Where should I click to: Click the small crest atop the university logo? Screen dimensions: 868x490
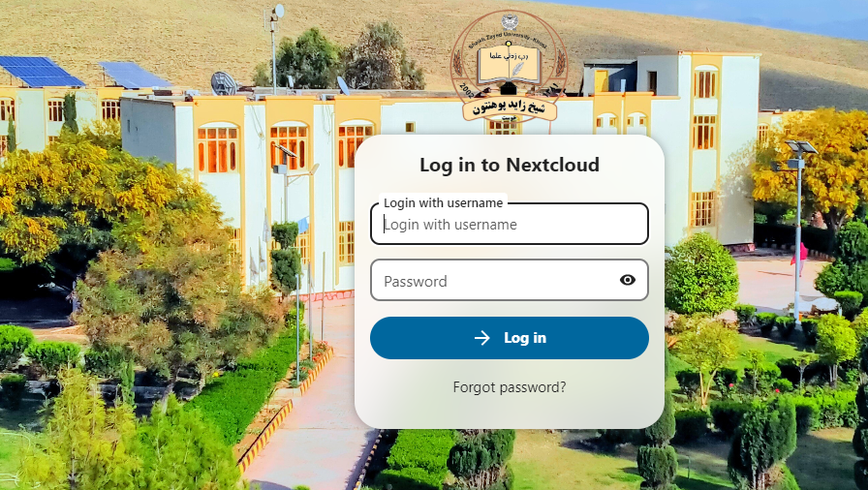pos(510,21)
